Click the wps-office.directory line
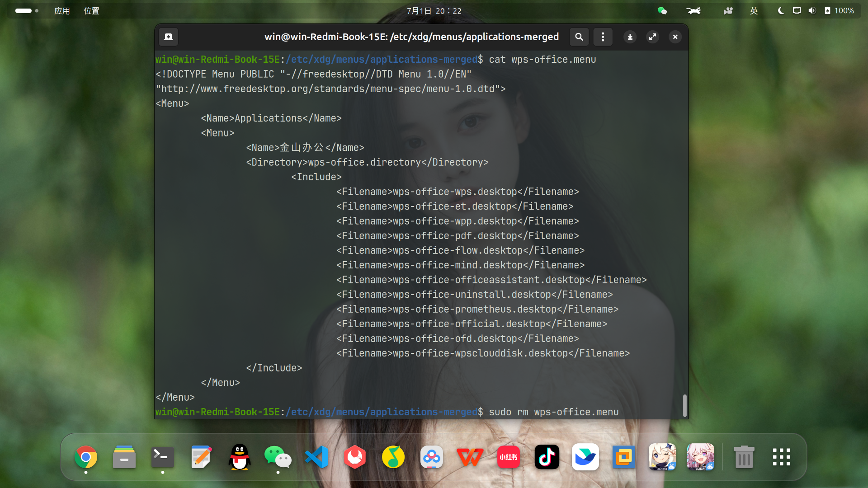Screen dimensions: 868x488 [x=367, y=162]
